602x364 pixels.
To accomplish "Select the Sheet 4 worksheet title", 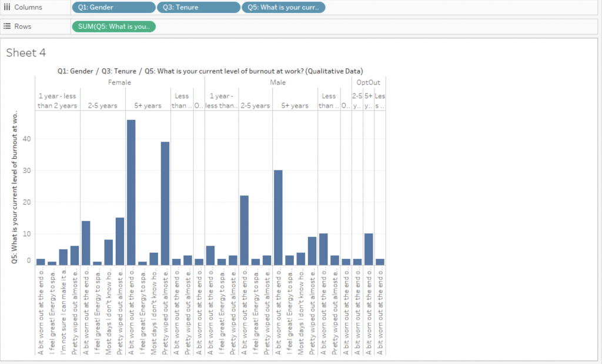I will (x=26, y=53).
